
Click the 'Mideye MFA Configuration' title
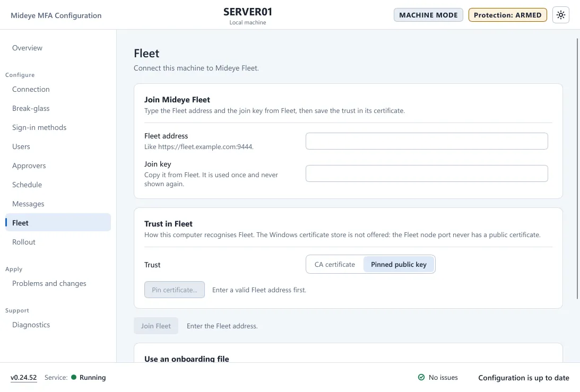click(56, 15)
